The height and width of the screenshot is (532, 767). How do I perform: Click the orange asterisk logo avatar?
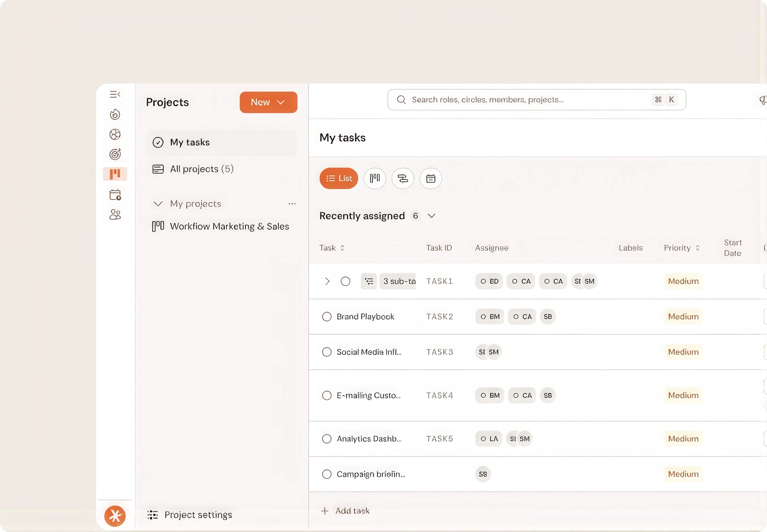[115, 516]
